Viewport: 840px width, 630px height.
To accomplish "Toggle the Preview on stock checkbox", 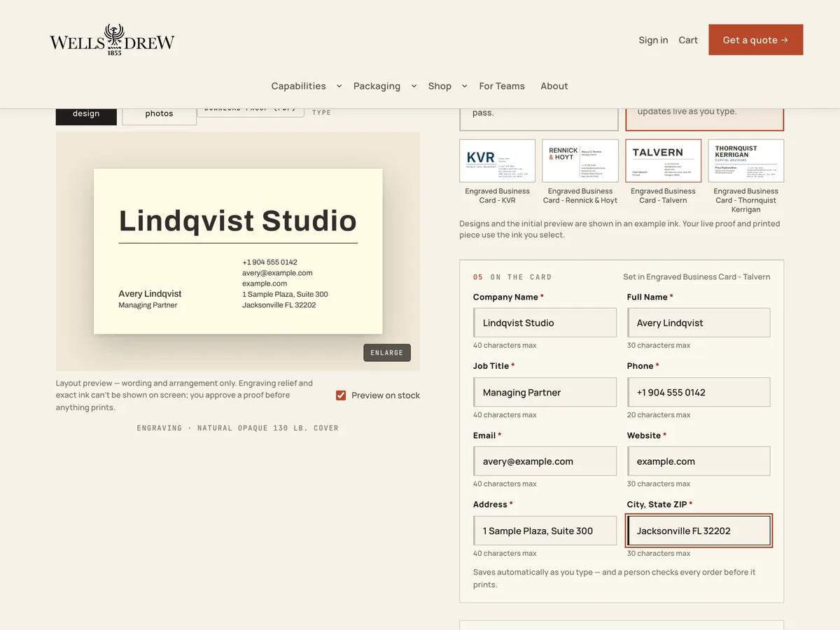I will tap(341, 395).
